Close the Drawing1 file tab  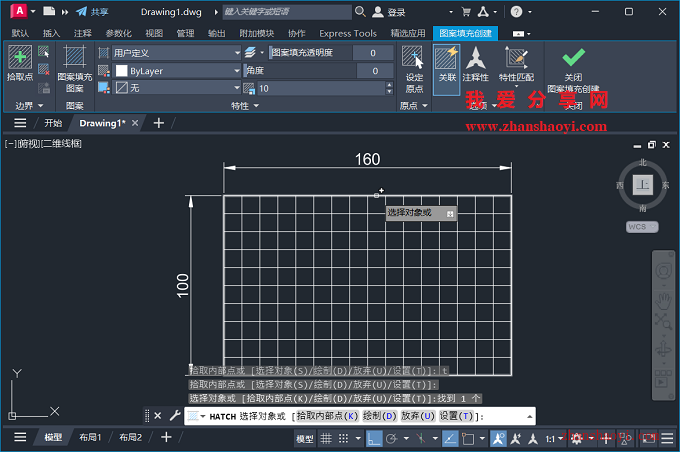coord(135,123)
